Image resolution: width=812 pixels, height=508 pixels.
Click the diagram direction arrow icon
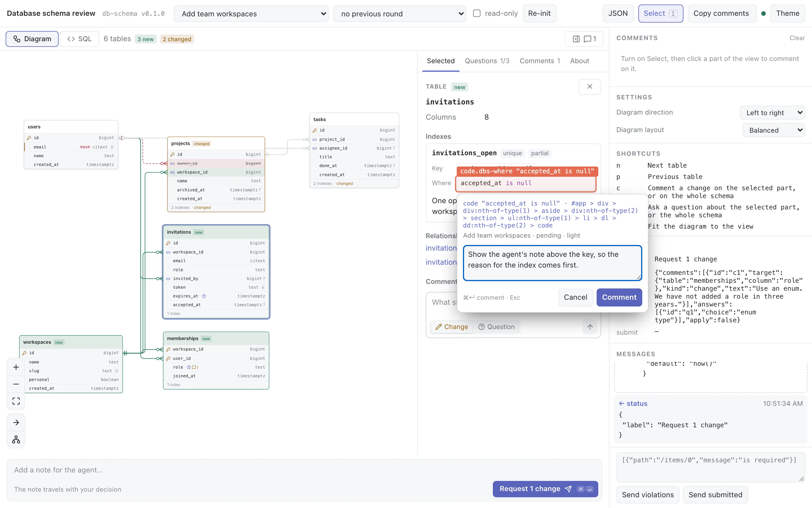(x=16, y=423)
